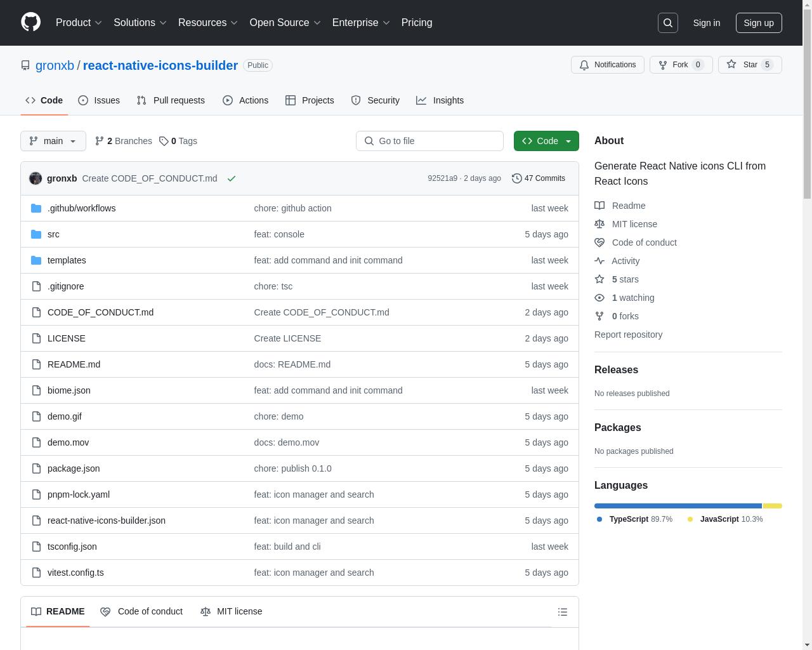Open the Solutions dropdown menu
Viewport: 812px width, 650px height.
pyautogui.click(x=140, y=22)
